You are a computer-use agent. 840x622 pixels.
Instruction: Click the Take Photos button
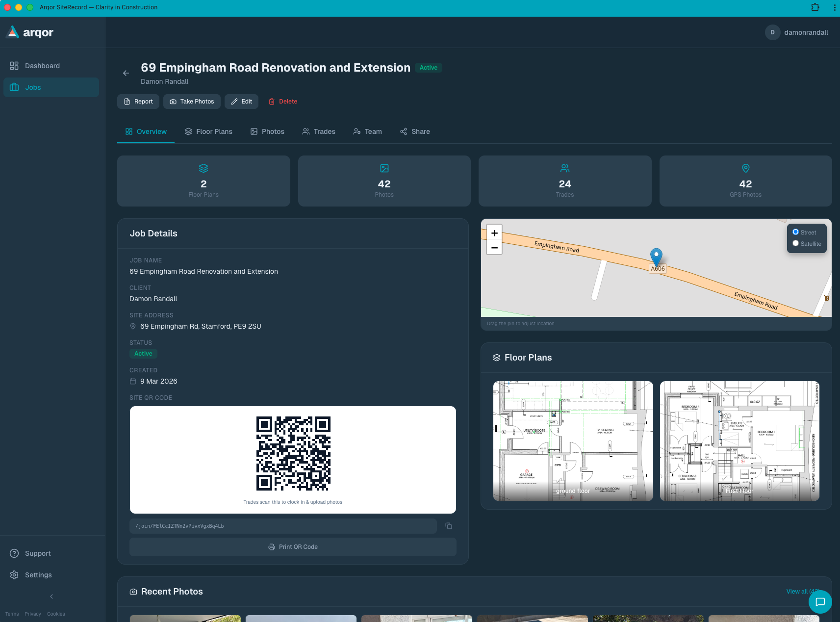tap(192, 102)
